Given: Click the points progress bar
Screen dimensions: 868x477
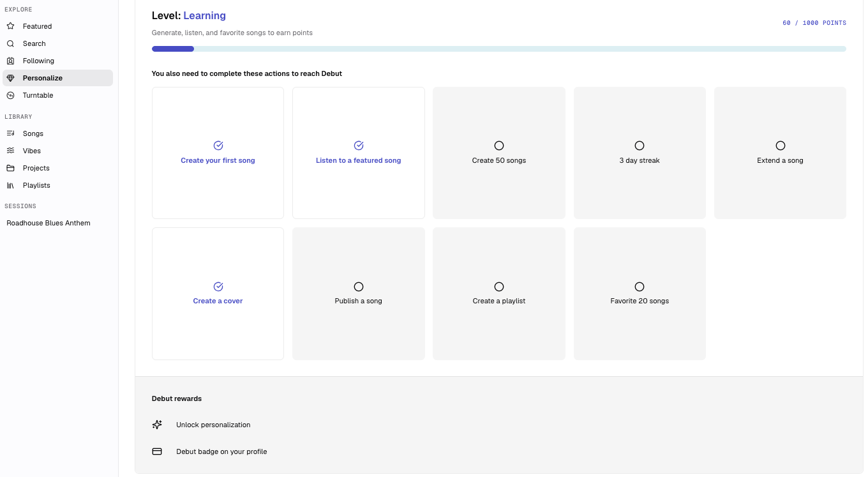Looking at the screenshot, I should click(x=498, y=49).
